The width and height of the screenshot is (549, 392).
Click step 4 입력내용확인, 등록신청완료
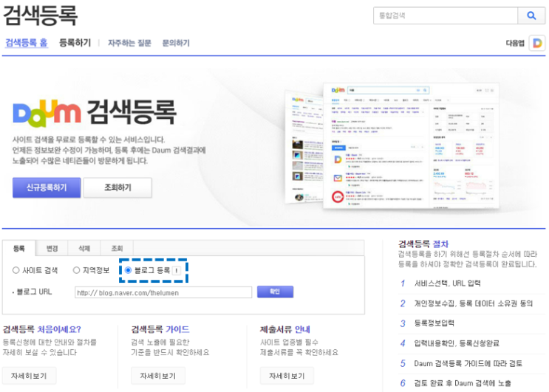(457, 343)
